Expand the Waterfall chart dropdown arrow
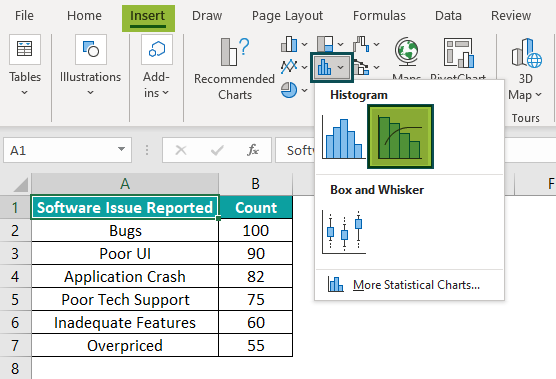This screenshot has height=379, width=556. click(x=377, y=44)
